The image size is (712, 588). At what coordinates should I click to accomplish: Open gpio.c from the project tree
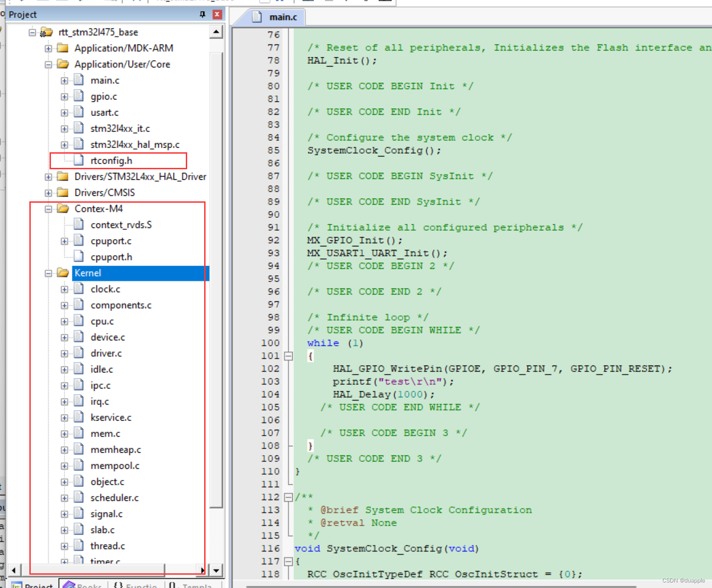tap(104, 97)
